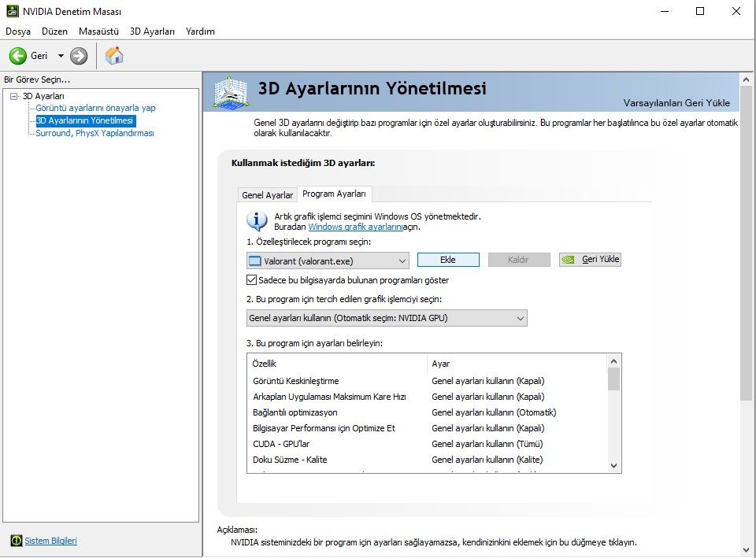Open the Masaüstü menu
756x558 pixels.
[x=99, y=31]
